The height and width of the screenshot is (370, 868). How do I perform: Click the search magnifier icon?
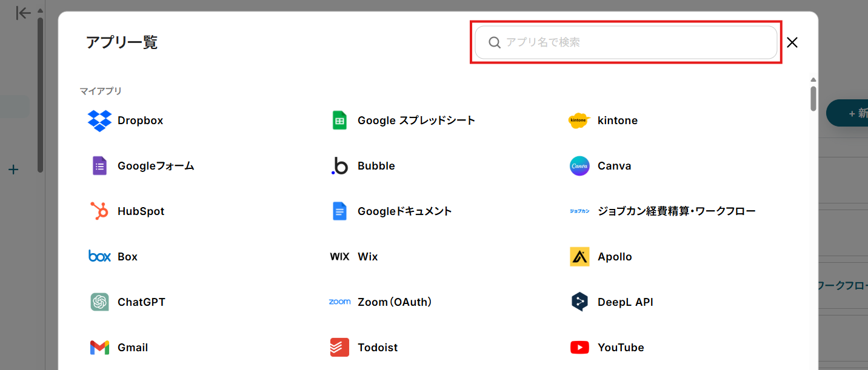(x=495, y=42)
